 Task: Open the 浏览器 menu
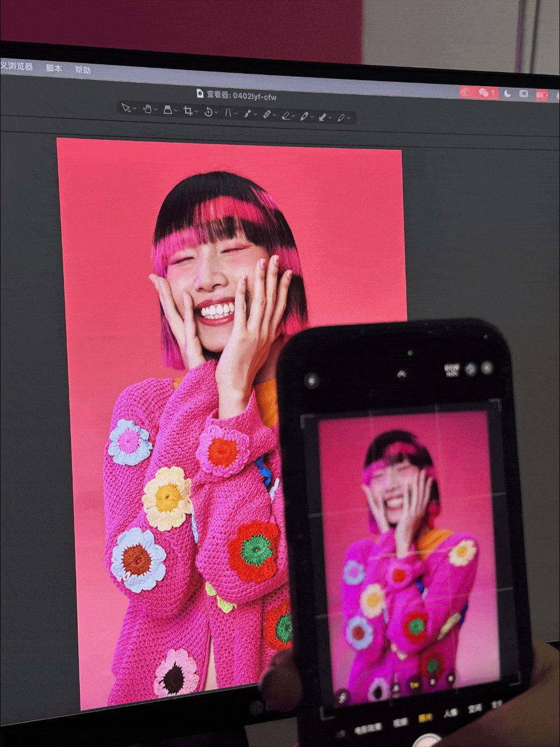point(17,66)
